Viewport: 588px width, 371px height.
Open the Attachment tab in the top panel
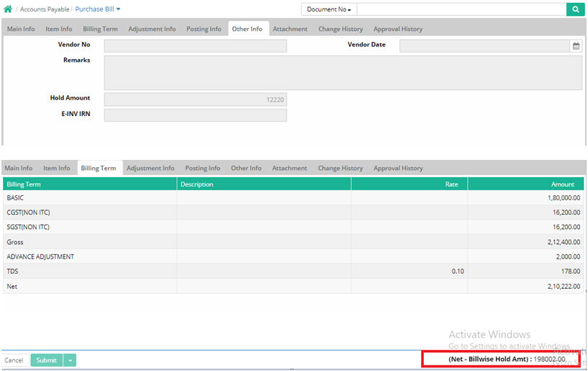point(290,29)
